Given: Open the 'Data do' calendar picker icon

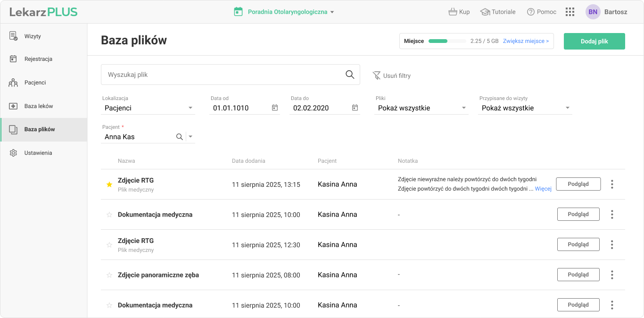Looking at the screenshot, I should point(355,108).
